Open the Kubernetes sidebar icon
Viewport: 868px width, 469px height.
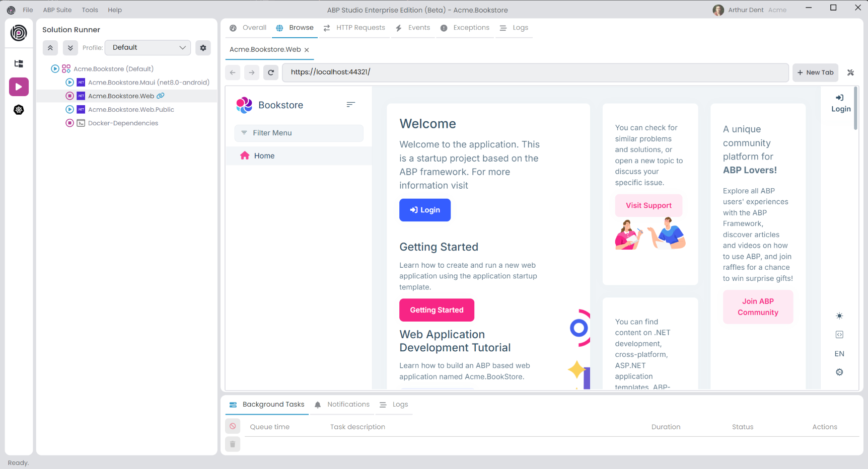coord(19,110)
